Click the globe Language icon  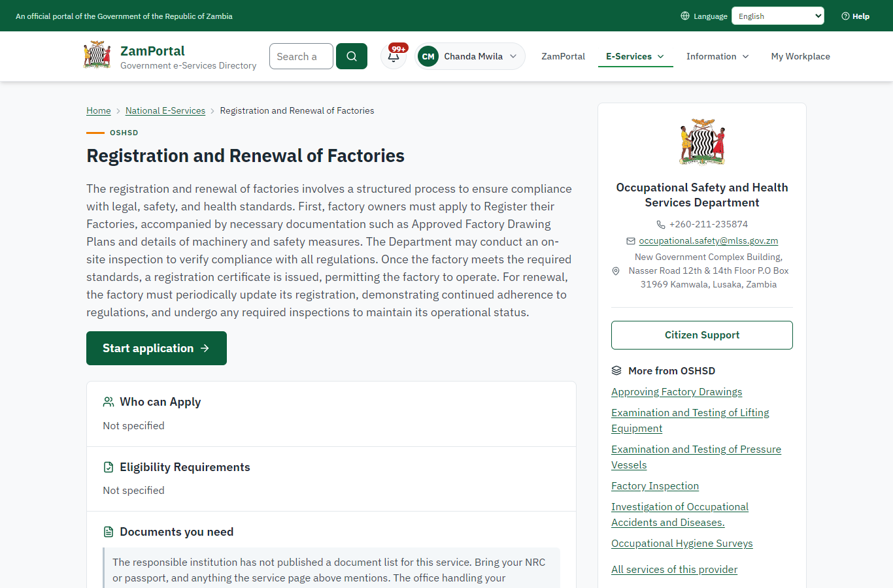pyautogui.click(x=685, y=16)
